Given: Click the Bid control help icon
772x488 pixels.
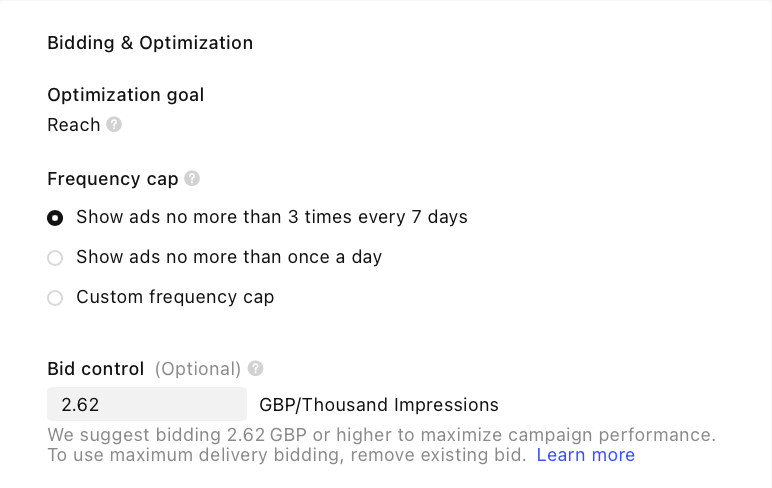Looking at the screenshot, I should click(x=256, y=368).
